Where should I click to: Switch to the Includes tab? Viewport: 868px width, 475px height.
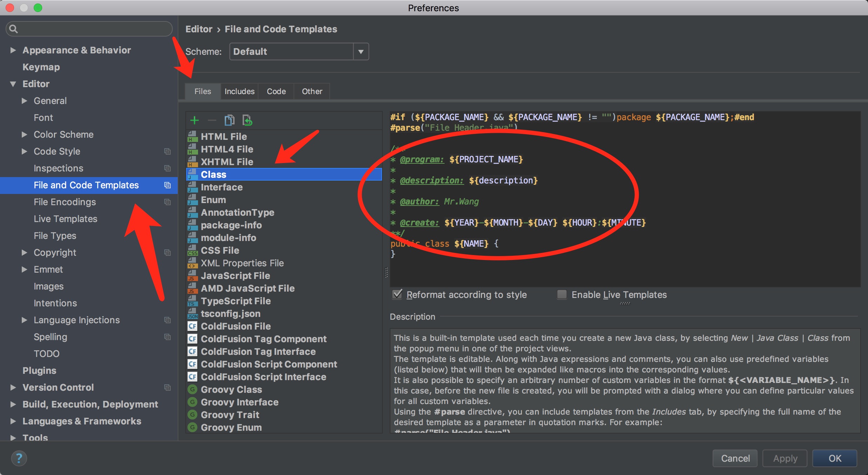(239, 91)
